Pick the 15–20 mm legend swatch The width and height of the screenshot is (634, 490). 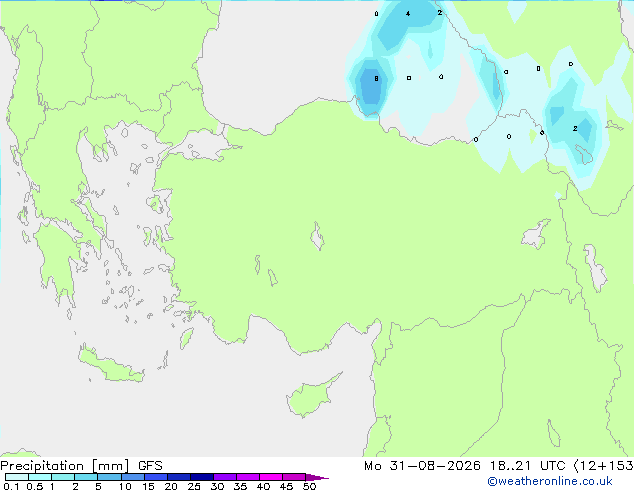point(156,477)
